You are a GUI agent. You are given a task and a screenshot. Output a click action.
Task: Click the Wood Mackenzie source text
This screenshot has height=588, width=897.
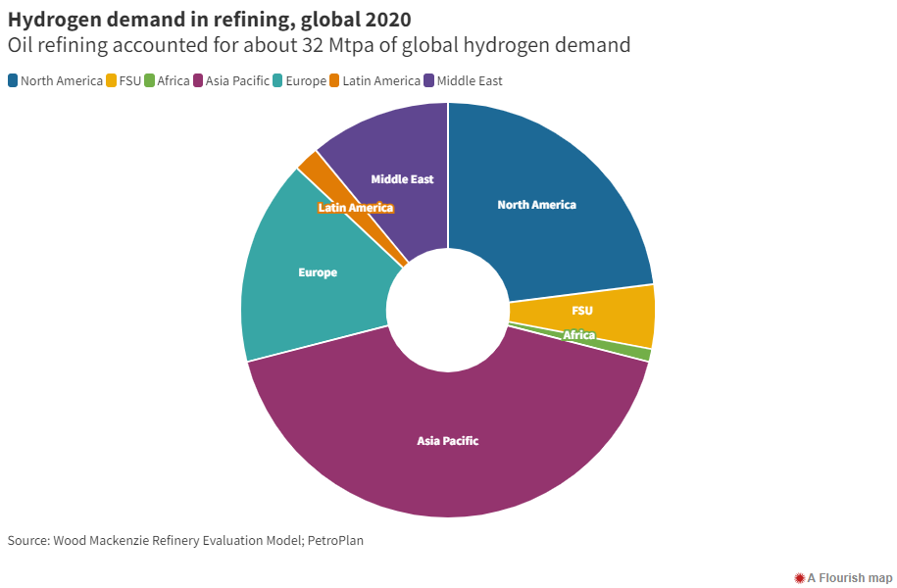[185, 540]
